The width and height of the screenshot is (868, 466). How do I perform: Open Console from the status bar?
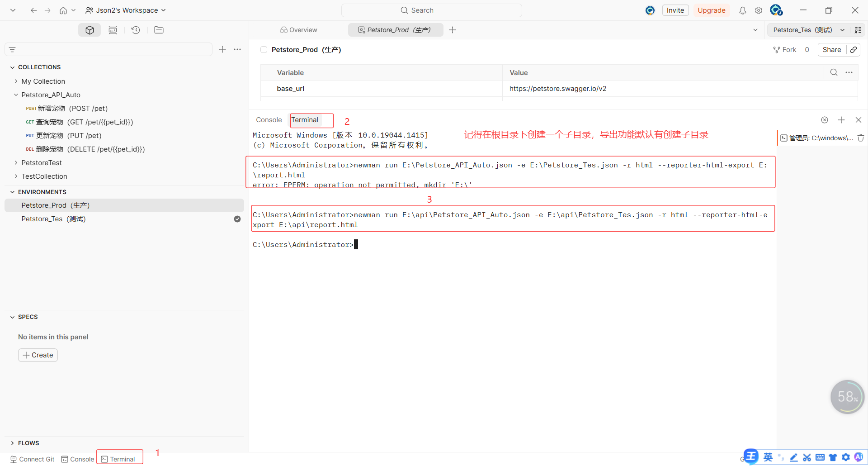(x=78, y=459)
